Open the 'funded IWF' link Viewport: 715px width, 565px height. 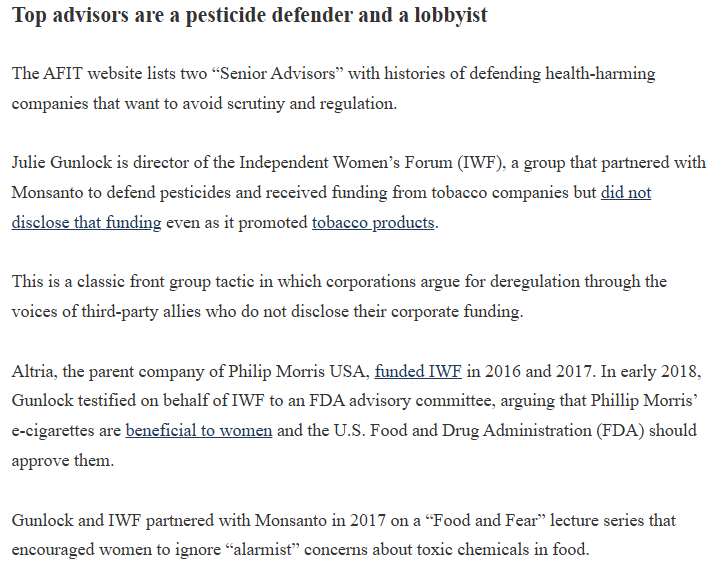tap(417, 372)
